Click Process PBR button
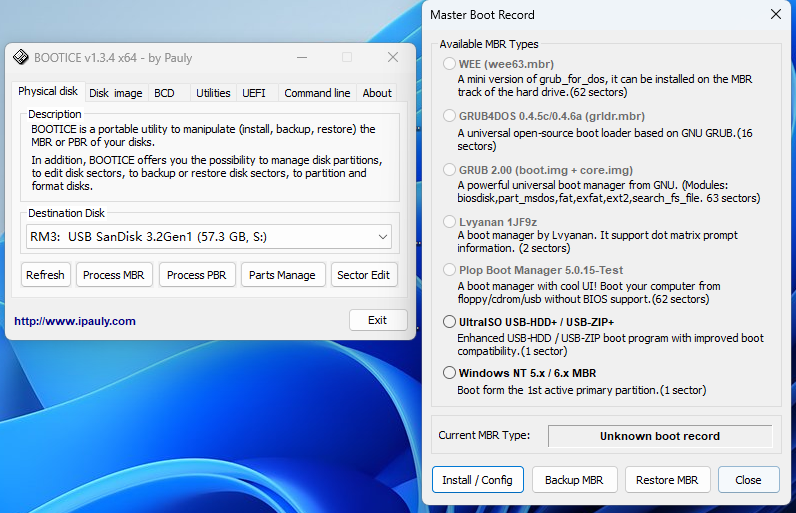This screenshot has height=513, width=796. coord(196,275)
